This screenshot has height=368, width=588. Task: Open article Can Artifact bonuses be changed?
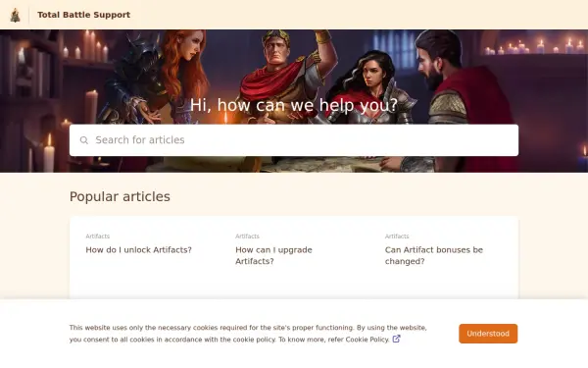click(434, 255)
